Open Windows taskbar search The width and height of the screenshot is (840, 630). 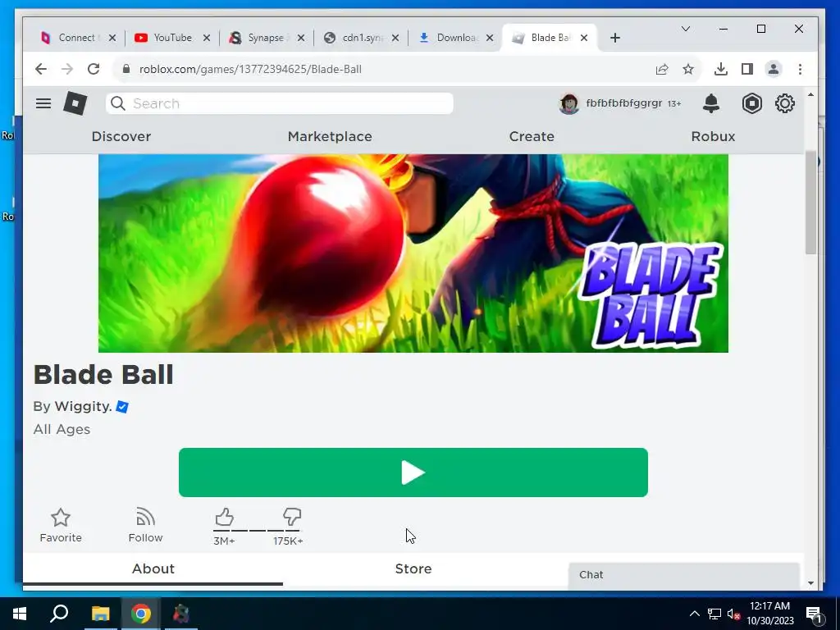[59, 614]
